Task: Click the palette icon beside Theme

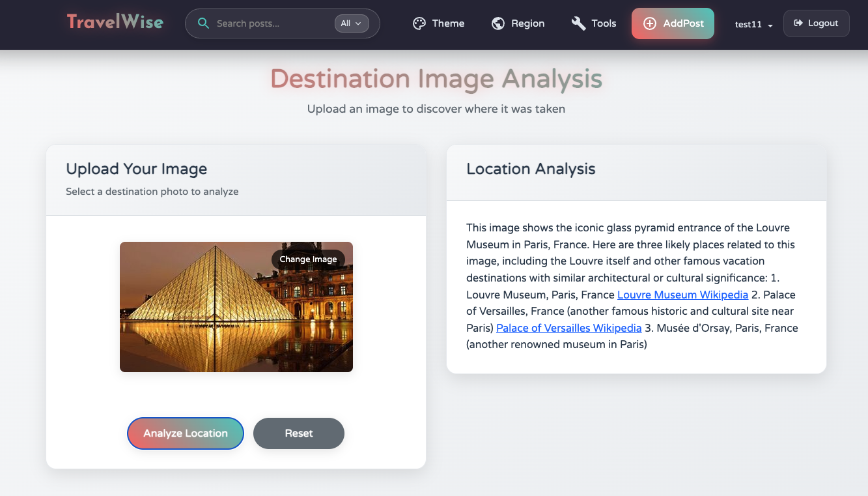Action: click(x=419, y=23)
